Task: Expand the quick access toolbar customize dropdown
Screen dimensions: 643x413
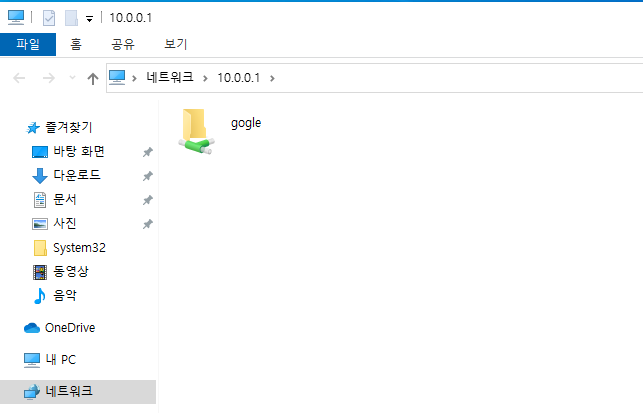Action: pos(89,18)
